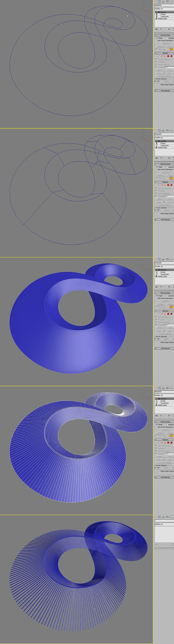Image resolution: width=174 pixels, height=644 pixels.
Task: Select the Element sub-object icon in the fourth panel
Action: pos(171,443)
